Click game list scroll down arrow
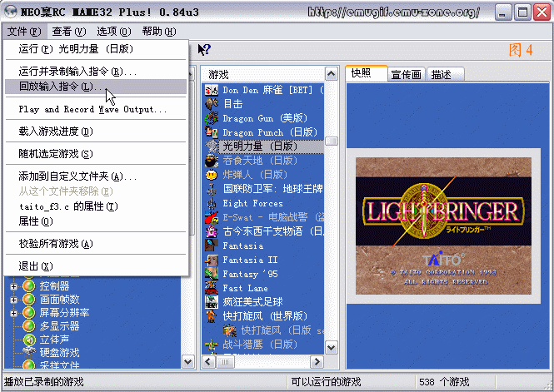Viewport: 554px width, 392px height. 331,348
